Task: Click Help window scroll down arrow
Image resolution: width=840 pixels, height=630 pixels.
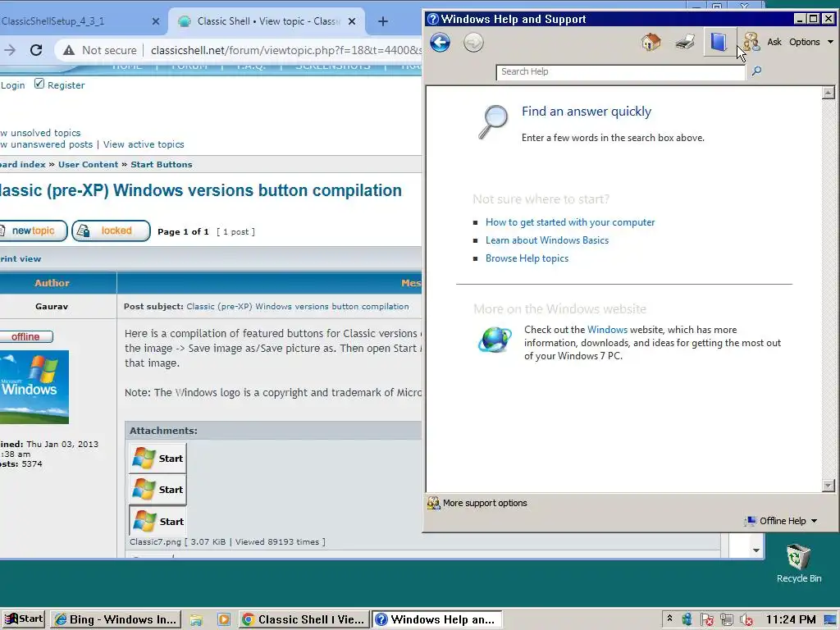Action: coord(828,486)
